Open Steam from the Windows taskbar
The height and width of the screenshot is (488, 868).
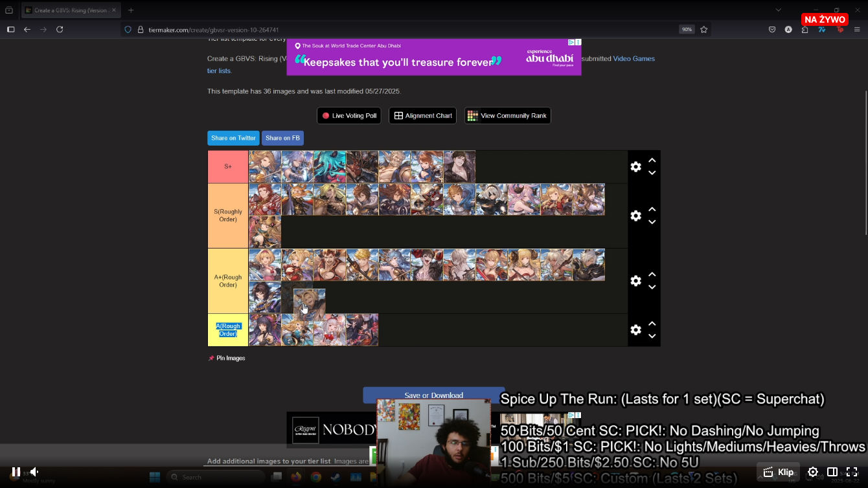(336, 477)
